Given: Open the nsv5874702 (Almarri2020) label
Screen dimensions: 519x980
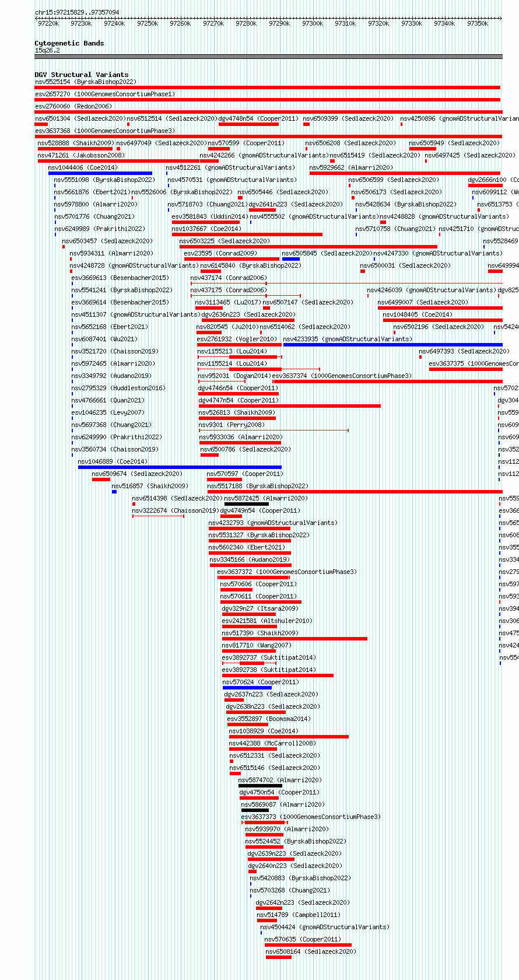Looking at the screenshot, I should click(x=280, y=780).
